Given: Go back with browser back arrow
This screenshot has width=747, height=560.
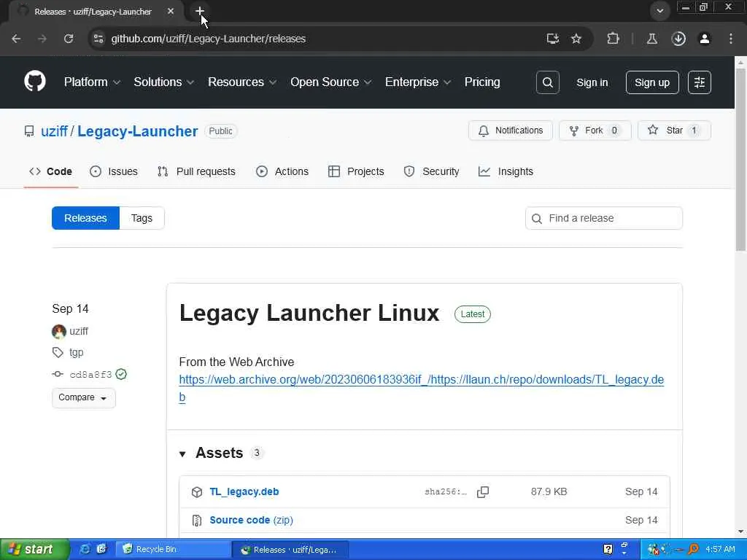Looking at the screenshot, I should [x=16, y=39].
